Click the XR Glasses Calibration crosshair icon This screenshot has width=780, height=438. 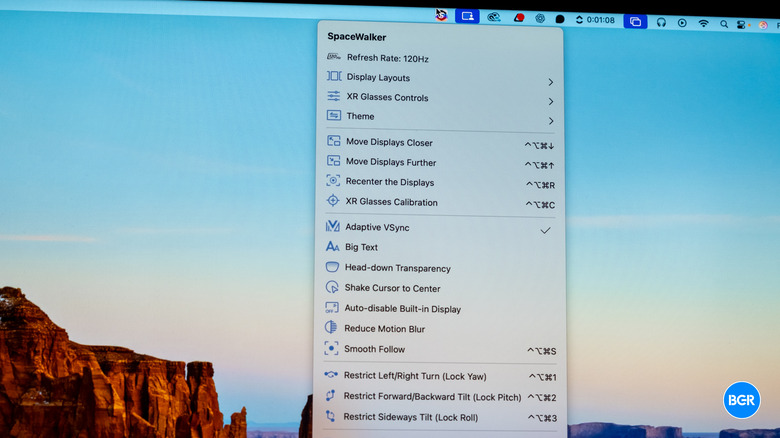(333, 201)
